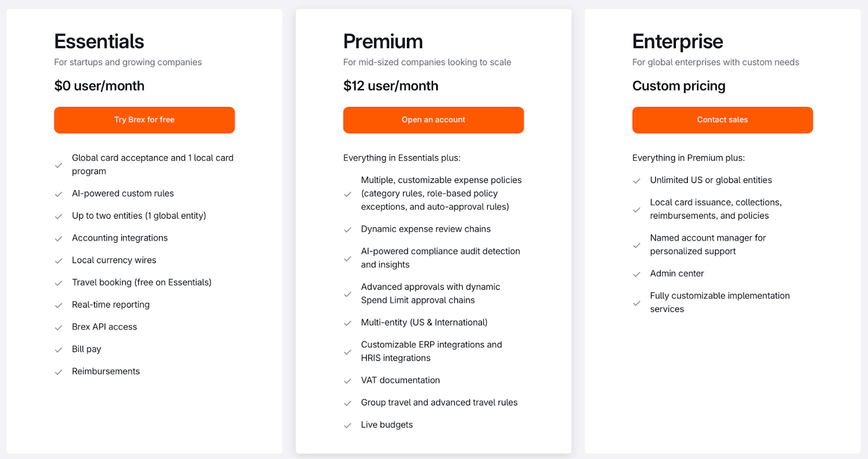Screen dimensions: 868x459
Task: Click checkmark next to Admin center
Action: 637,274
